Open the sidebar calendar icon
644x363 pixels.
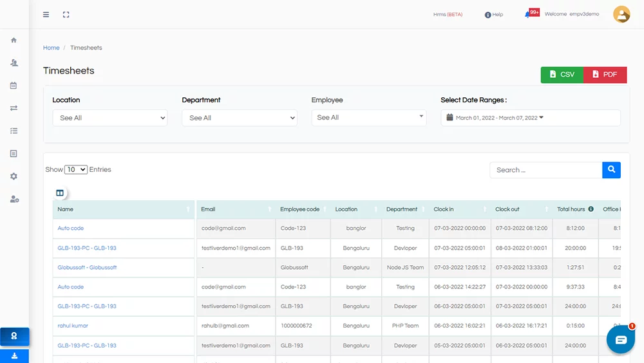pos(14,86)
